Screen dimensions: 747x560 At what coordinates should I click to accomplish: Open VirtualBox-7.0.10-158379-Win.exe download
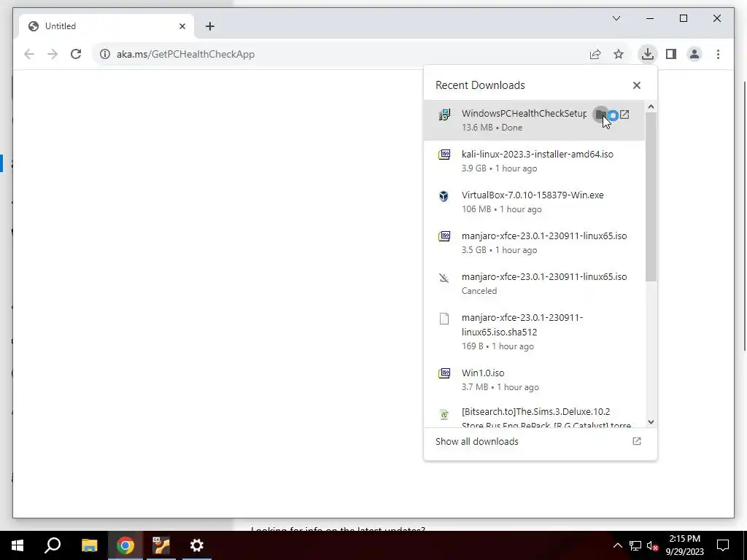534,202
